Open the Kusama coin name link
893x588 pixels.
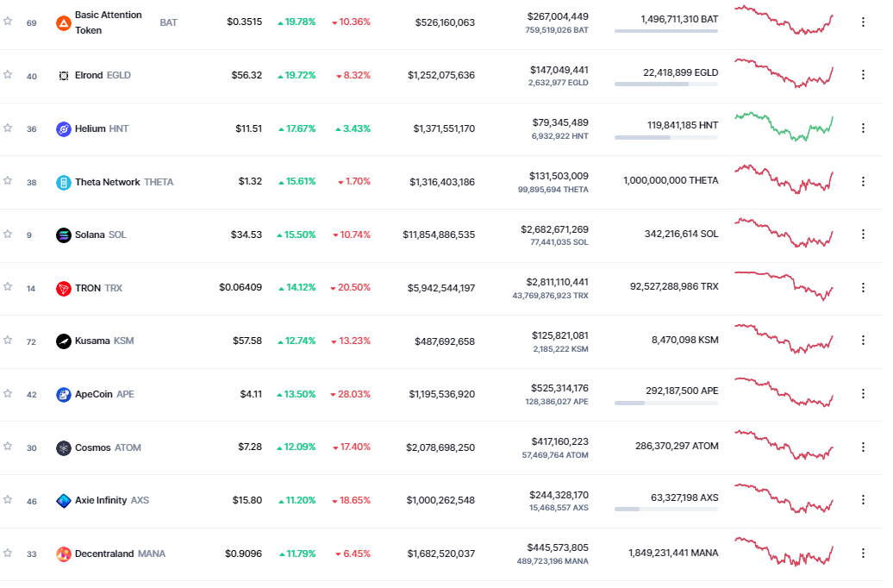tap(92, 341)
